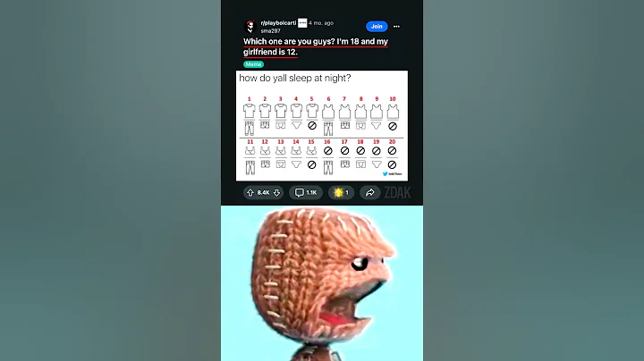Open the post title text
This screenshot has width=644, height=361.
coord(316,46)
